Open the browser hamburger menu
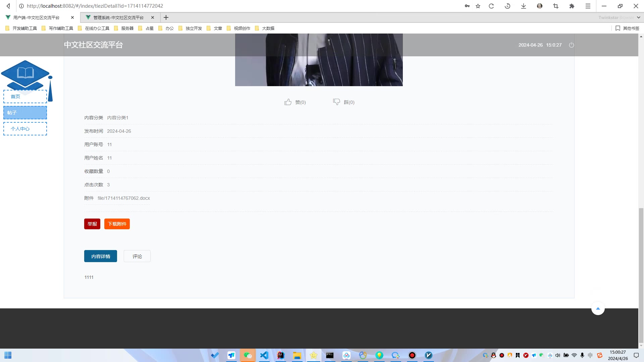The image size is (644, 362). point(588,6)
